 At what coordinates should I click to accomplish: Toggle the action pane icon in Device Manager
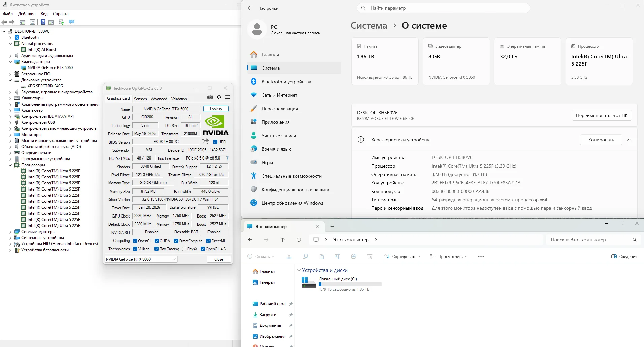[x=51, y=22]
